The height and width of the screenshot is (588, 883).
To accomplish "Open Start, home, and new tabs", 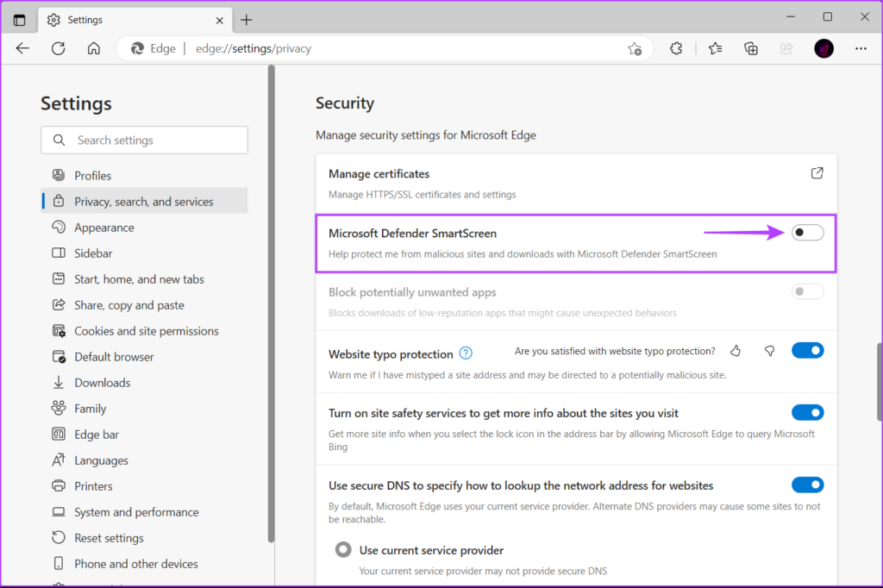I will tap(145, 278).
